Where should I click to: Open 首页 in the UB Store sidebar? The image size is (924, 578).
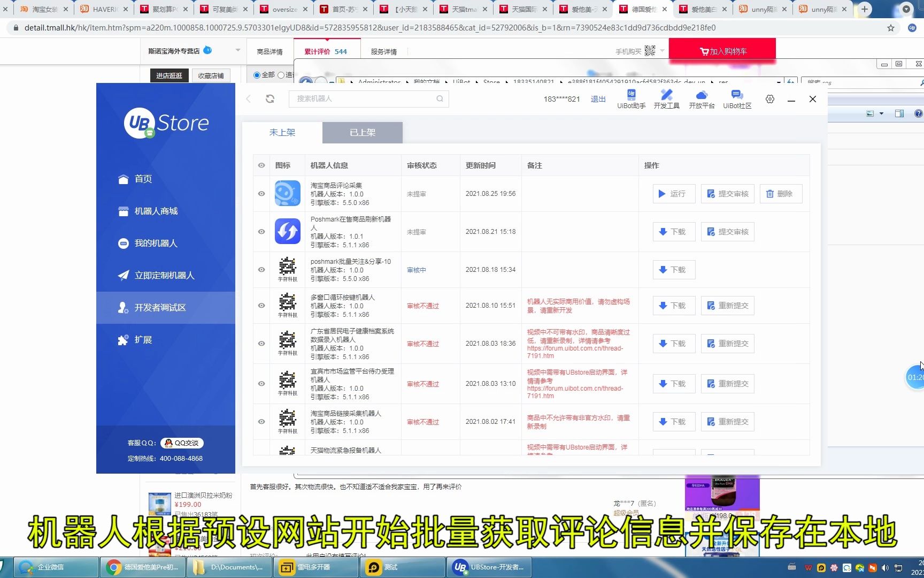[166, 179]
